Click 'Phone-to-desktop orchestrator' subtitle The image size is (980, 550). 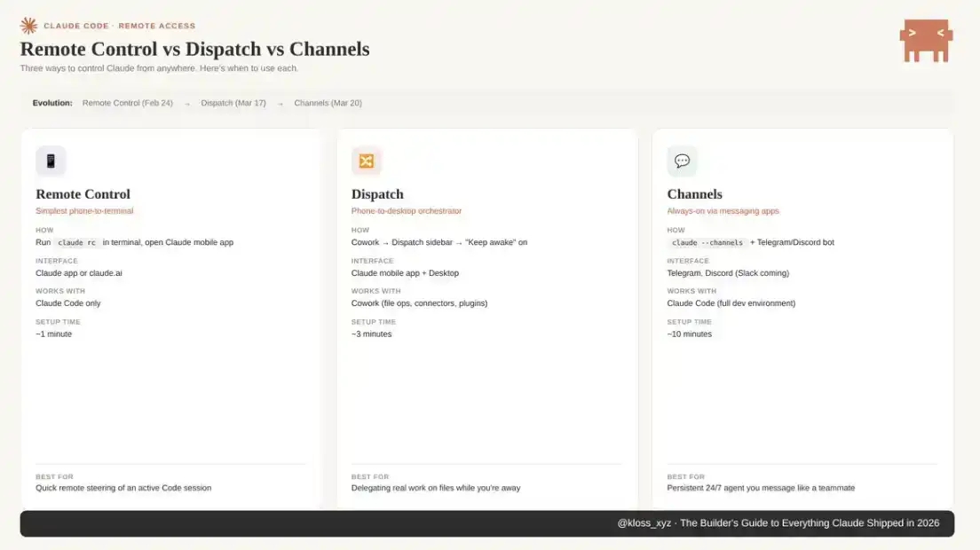407,211
